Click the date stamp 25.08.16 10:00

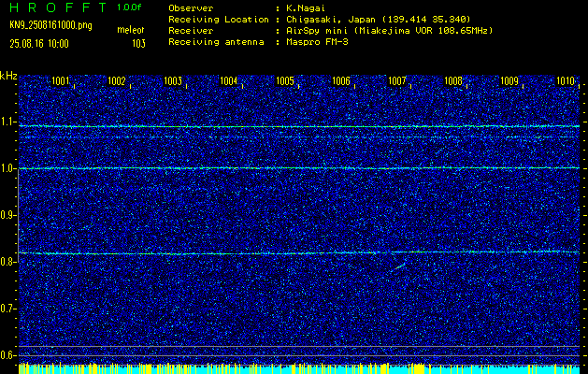click(39, 44)
